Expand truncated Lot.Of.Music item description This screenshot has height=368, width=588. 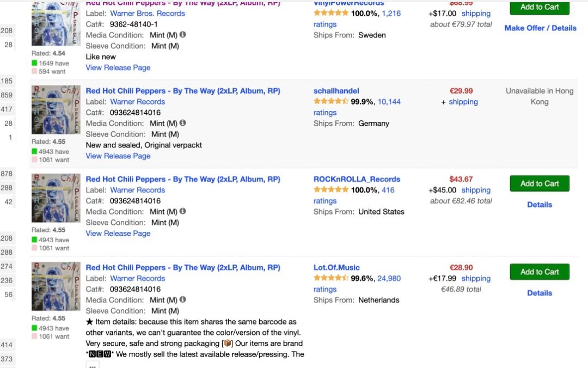tap(93, 365)
